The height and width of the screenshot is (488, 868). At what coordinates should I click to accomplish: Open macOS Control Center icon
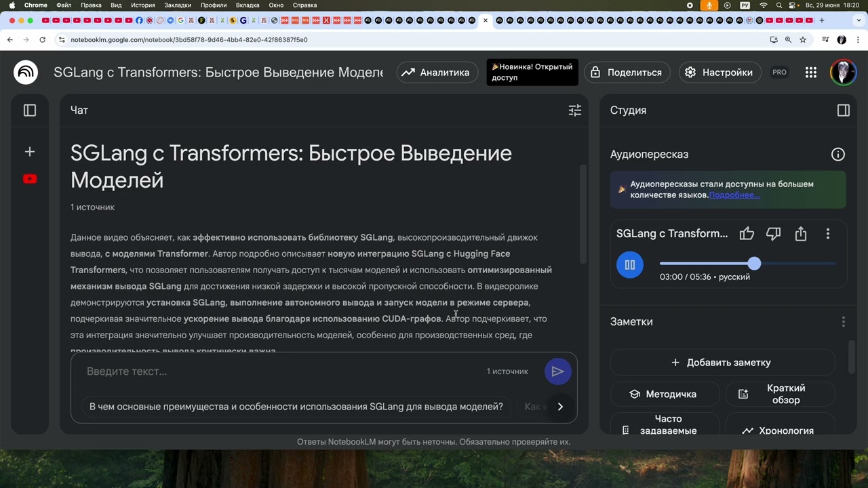(793, 5)
